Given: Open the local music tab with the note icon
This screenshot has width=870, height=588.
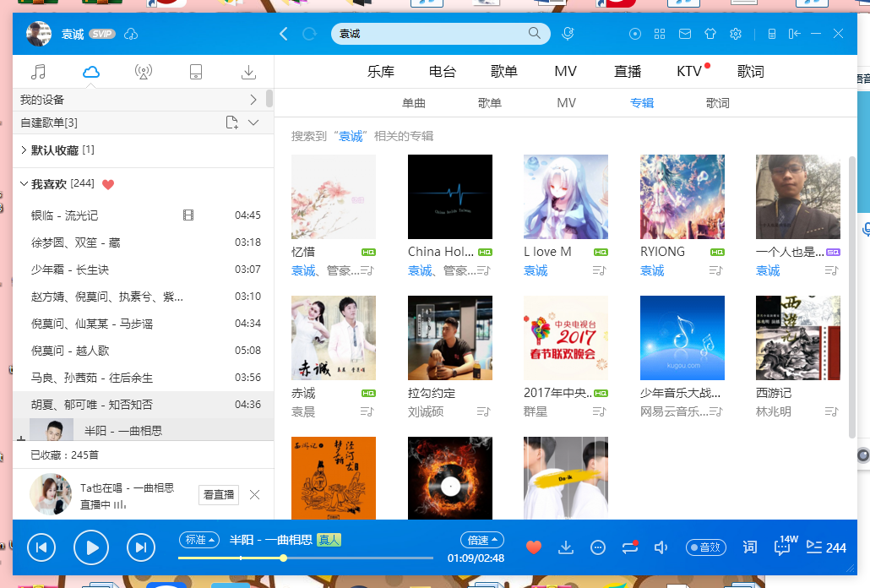Looking at the screenshot, I should point(38,72).
